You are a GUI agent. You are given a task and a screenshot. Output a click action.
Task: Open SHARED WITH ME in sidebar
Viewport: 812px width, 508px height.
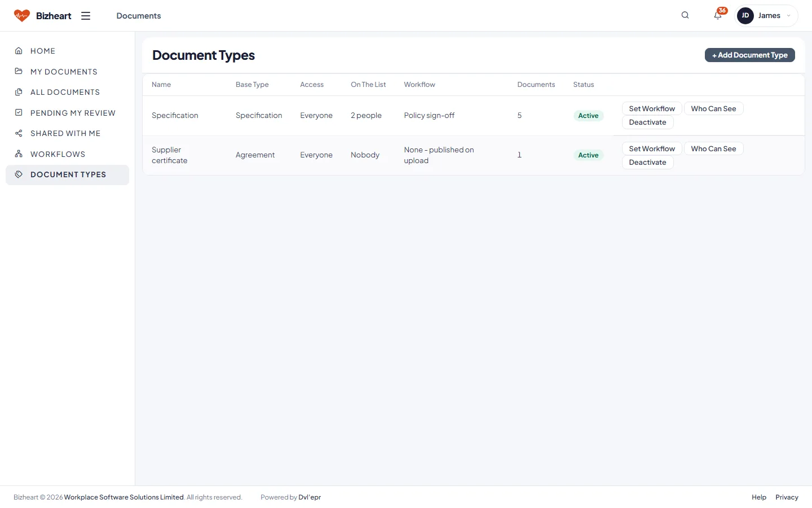pos(68,133)
